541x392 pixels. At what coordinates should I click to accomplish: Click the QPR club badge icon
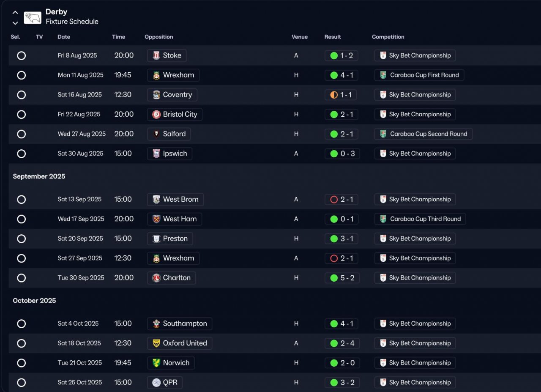coord(156,383)
